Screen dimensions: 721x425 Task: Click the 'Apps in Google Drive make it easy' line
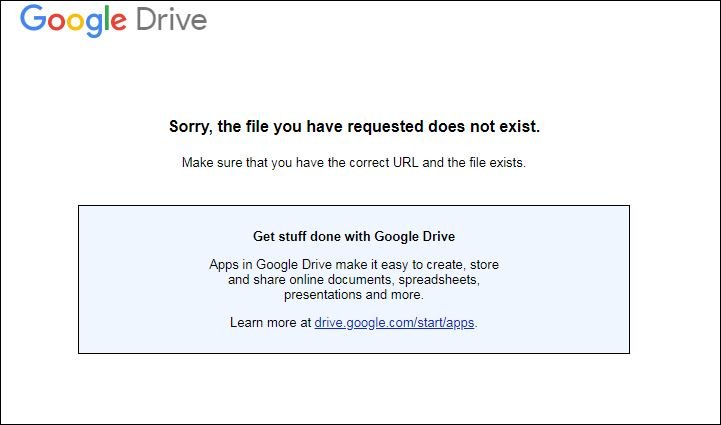[x=354, y=264]
